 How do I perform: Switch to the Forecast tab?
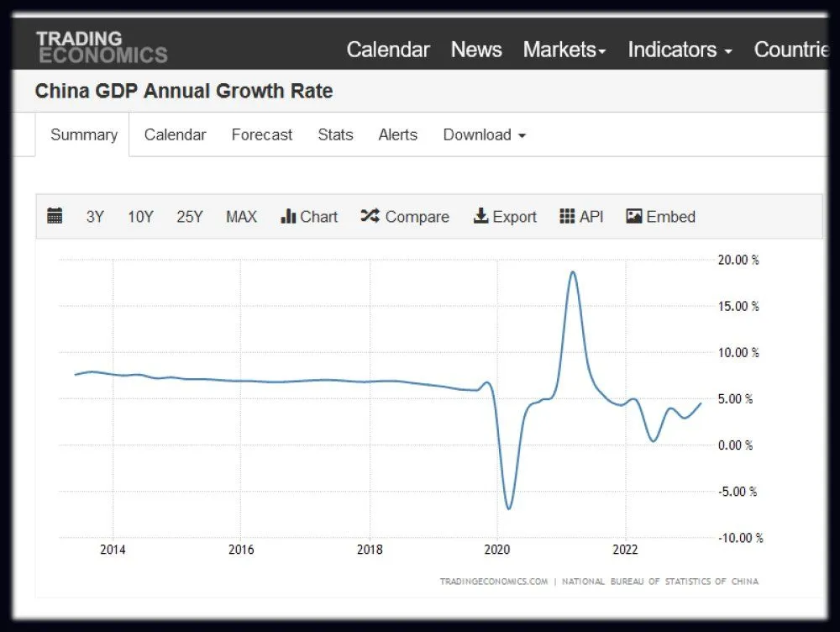pos(262,134)
